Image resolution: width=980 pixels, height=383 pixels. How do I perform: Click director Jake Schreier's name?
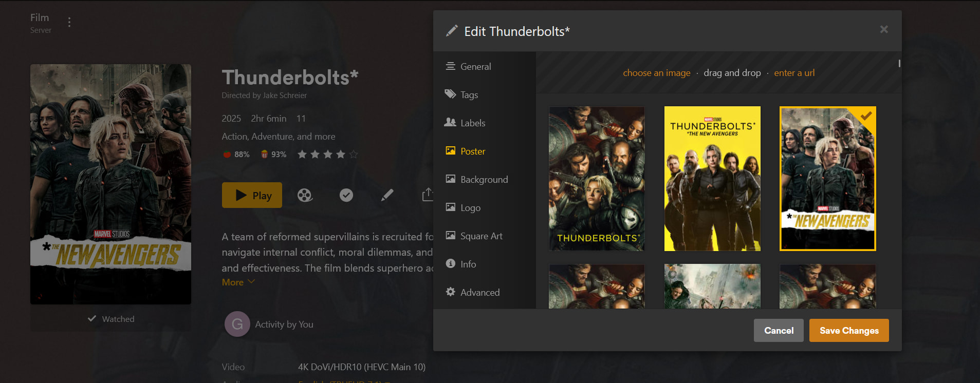click(285, 95)
